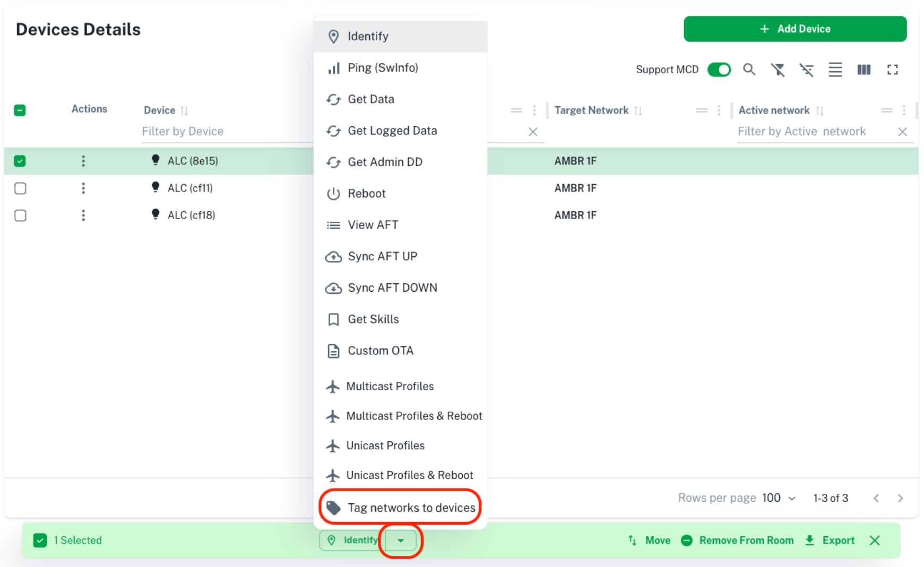
Task: Click the Move button
Action: pos(649,540)
